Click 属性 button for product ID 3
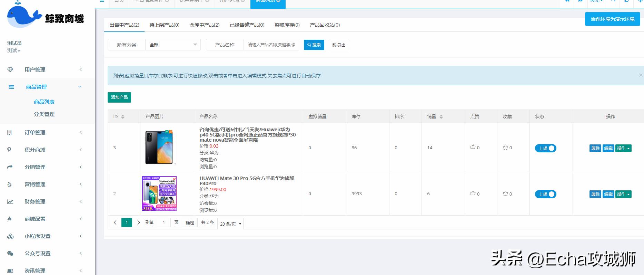 (x=595, y=148)
